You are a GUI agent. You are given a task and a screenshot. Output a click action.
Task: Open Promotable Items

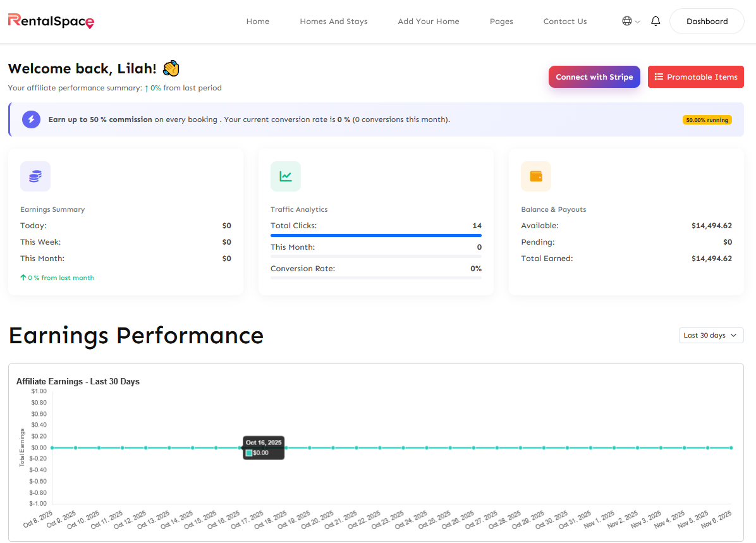tap(695, 77)
